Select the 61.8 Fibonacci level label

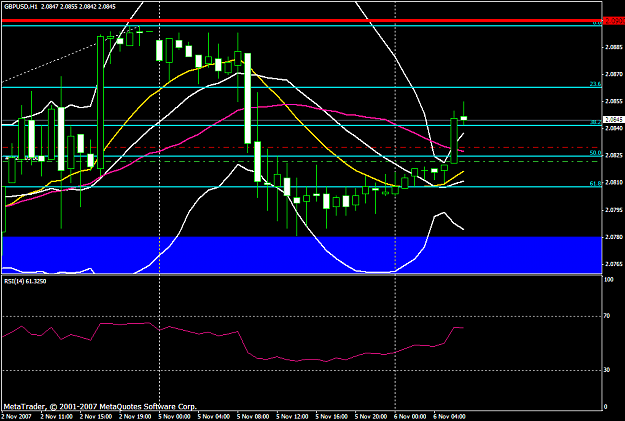[596, 183]
